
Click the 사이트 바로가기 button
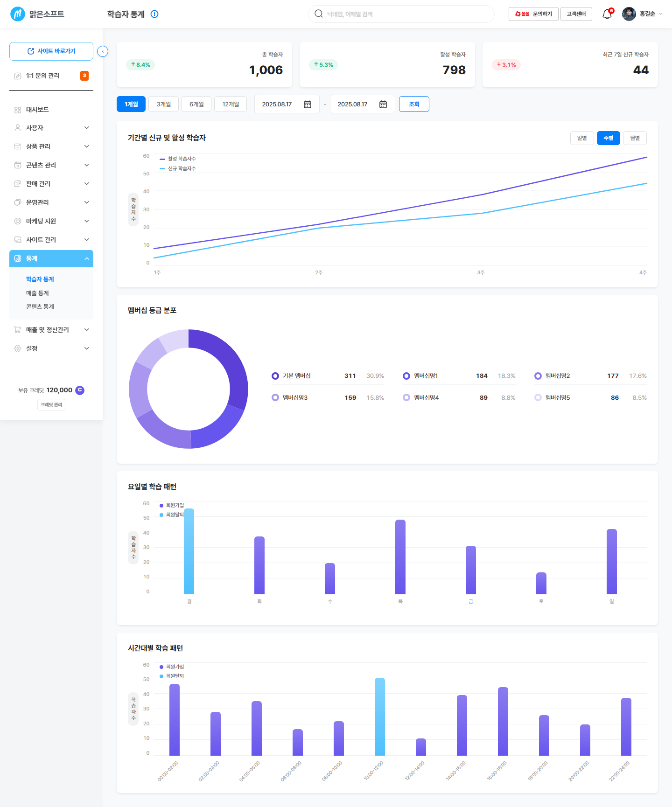coord(51,51)
